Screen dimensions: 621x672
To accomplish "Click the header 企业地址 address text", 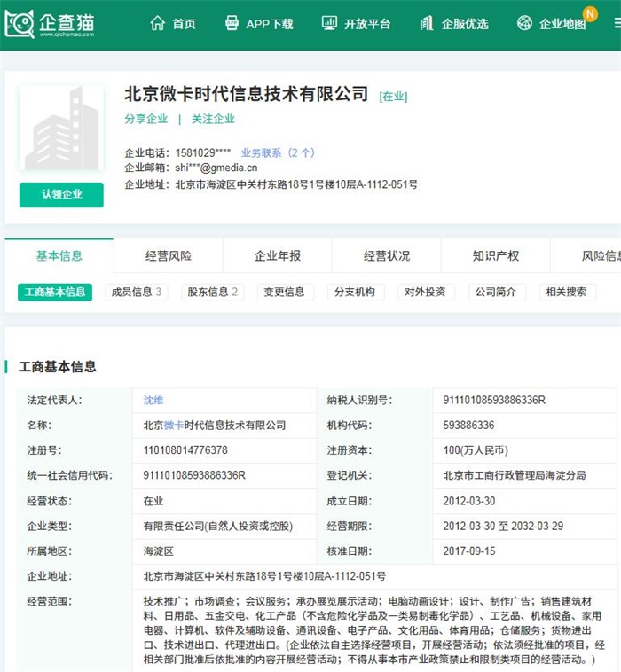I will click(296, 184).
